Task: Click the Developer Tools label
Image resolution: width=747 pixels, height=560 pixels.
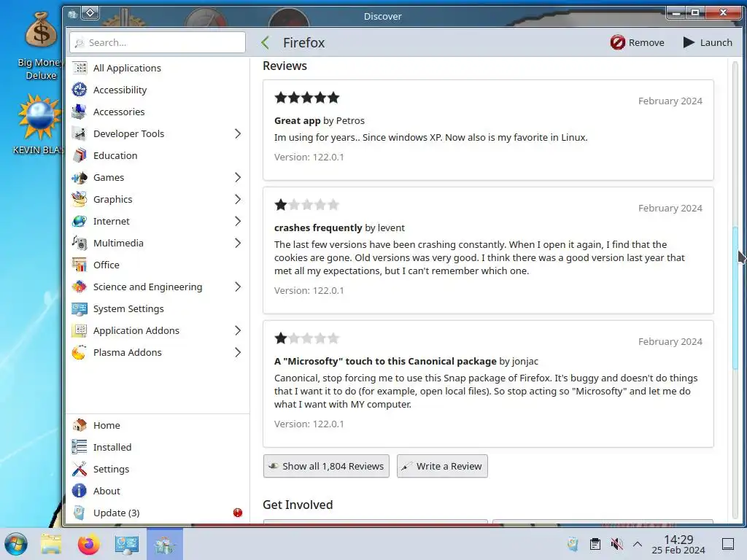Action: coord(128,134)
